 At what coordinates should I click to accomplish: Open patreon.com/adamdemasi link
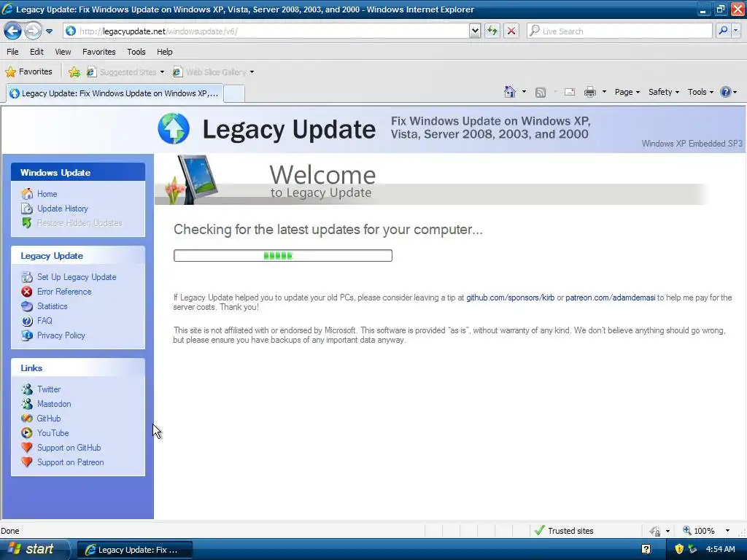(x=611, y=297)
